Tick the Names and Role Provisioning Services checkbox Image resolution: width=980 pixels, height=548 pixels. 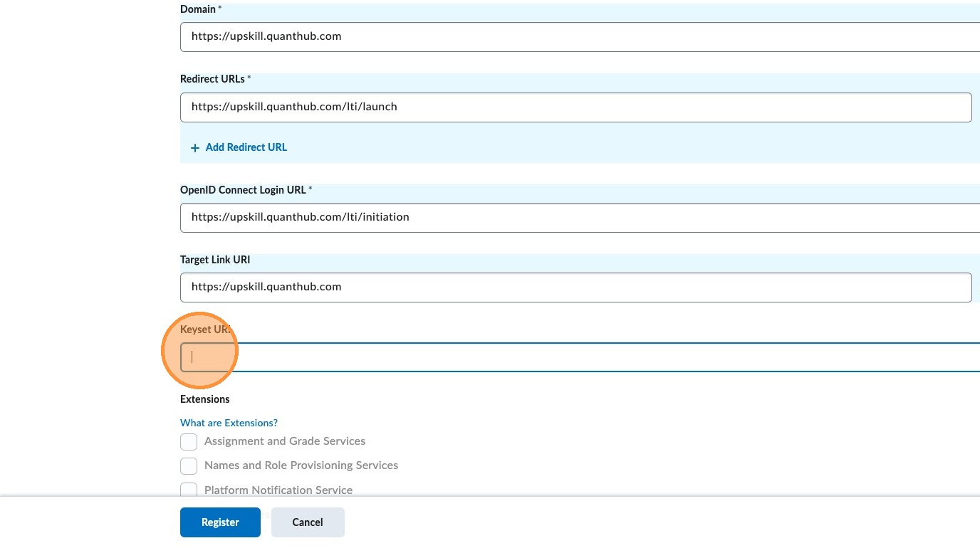[189, 466]
